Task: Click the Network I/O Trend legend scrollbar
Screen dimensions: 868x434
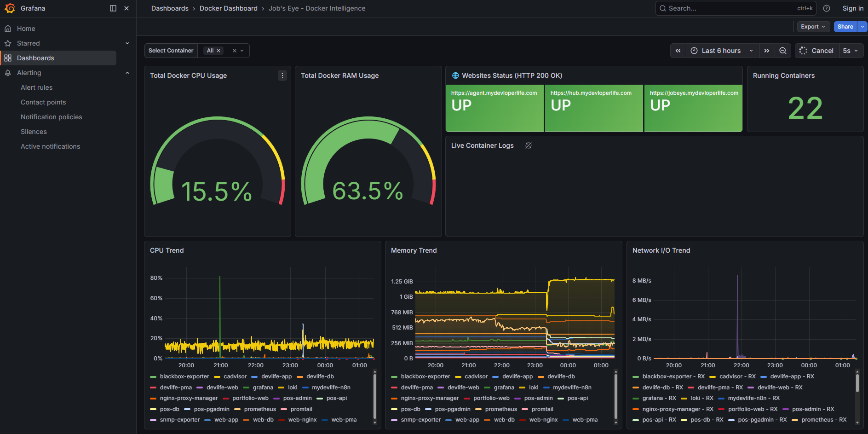Action: click(857, 383)
